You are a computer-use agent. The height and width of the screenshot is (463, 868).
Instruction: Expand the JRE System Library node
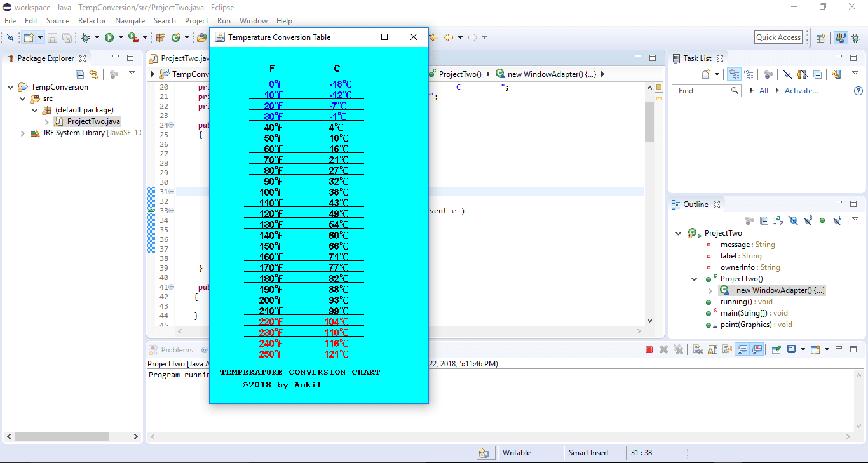point(23,133)
